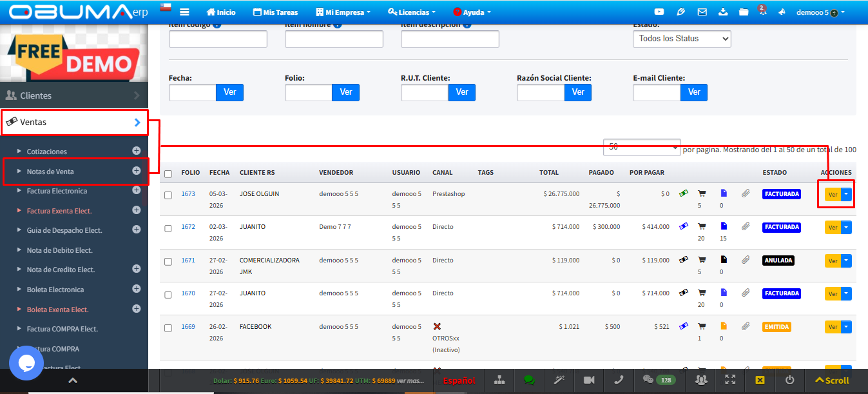Open the Estado 'Todos los Status' dropdown
Viewport: 868px width, 394px height.
681,39
